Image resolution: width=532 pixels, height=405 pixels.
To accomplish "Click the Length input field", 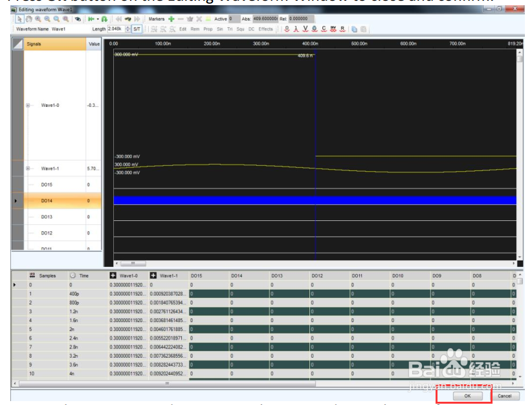I will pos(116,29).
